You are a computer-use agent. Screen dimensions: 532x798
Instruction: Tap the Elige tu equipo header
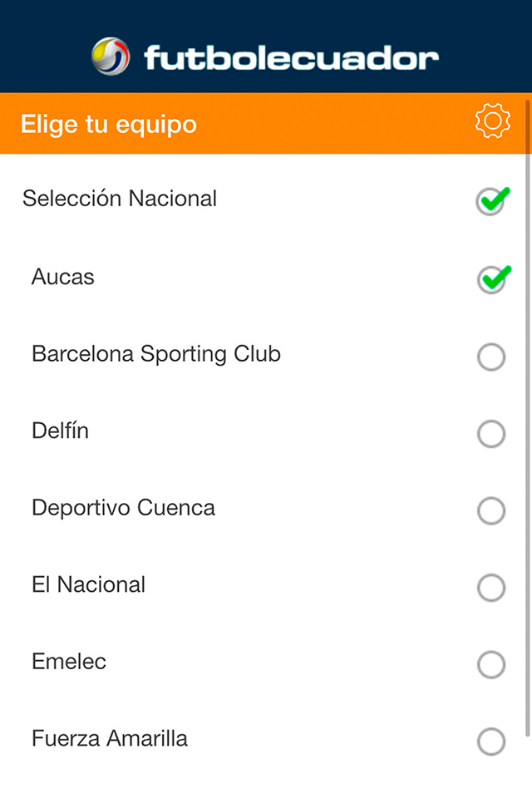coord(100,123)
